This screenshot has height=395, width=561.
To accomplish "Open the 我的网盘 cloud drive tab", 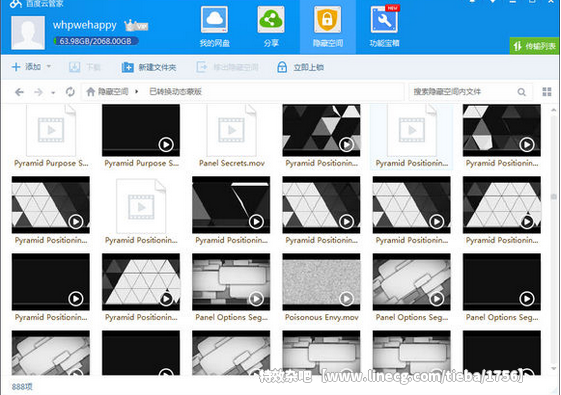I will (x=215, y=27).
